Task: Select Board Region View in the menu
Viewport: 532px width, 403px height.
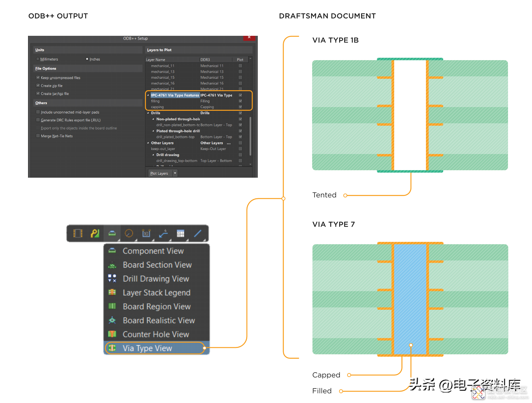Action: [x=156, y=306]
